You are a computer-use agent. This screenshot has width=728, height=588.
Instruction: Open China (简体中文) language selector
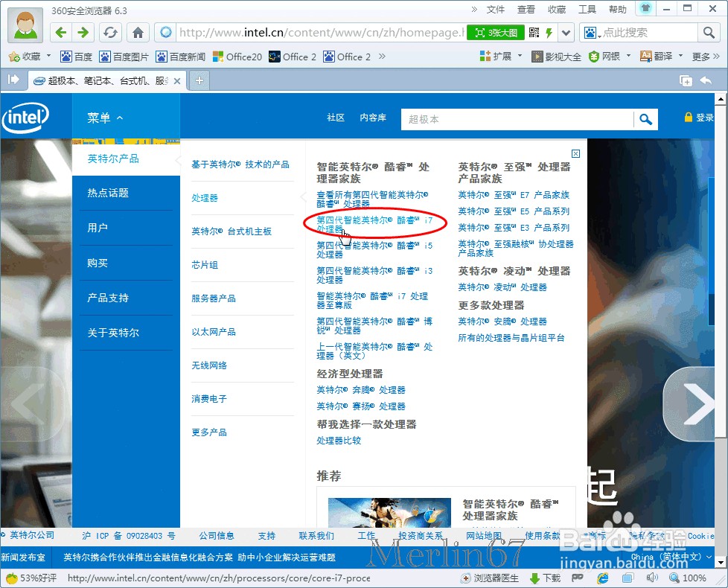pyautogui.click(x=671, y=557)
